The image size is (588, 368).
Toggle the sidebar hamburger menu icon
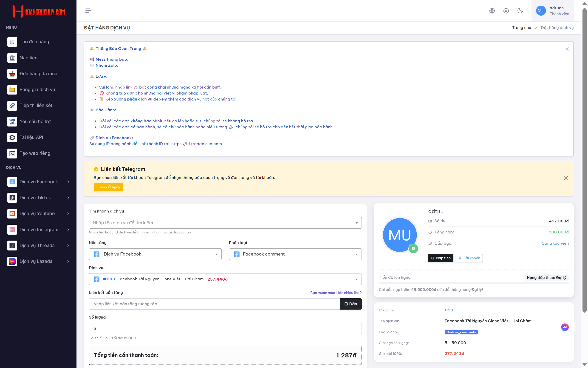(x=88, y=11)
